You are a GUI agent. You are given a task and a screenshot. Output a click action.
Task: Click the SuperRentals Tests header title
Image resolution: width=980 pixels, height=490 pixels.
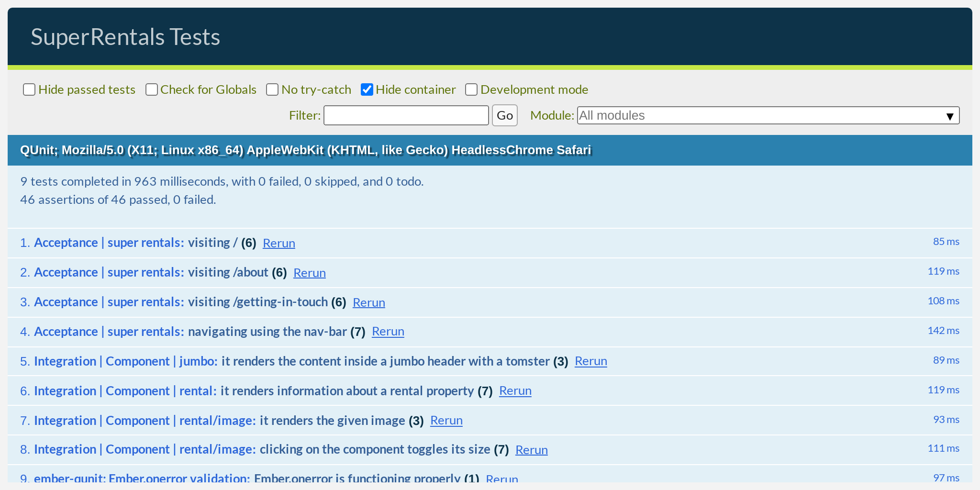pos(125,37)
